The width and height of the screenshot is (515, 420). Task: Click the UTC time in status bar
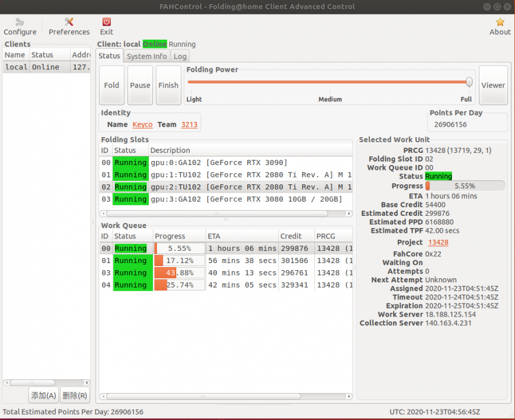click(435, 412)
